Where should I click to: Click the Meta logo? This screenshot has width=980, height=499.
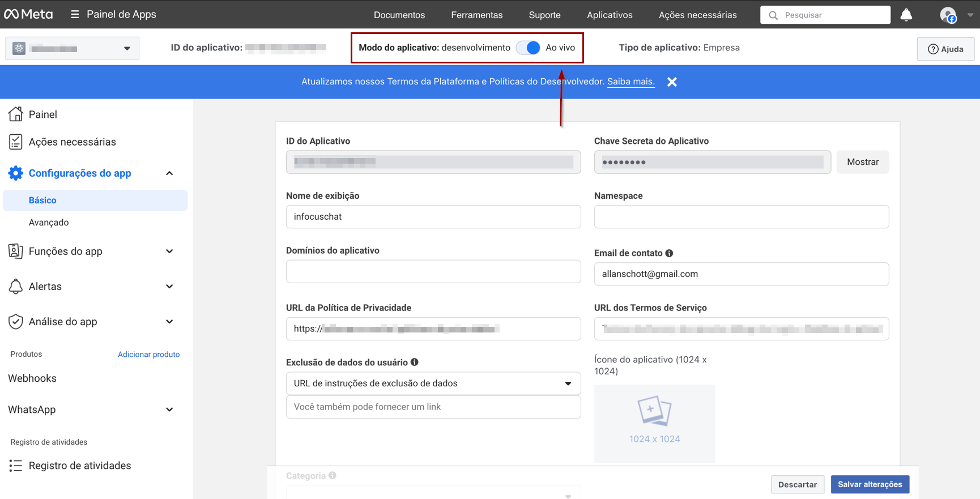pos(28,14)
